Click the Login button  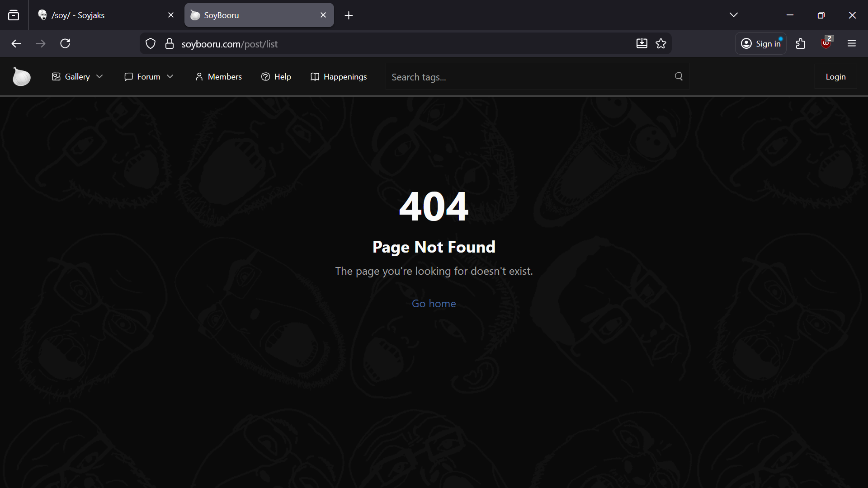(835, 77)
